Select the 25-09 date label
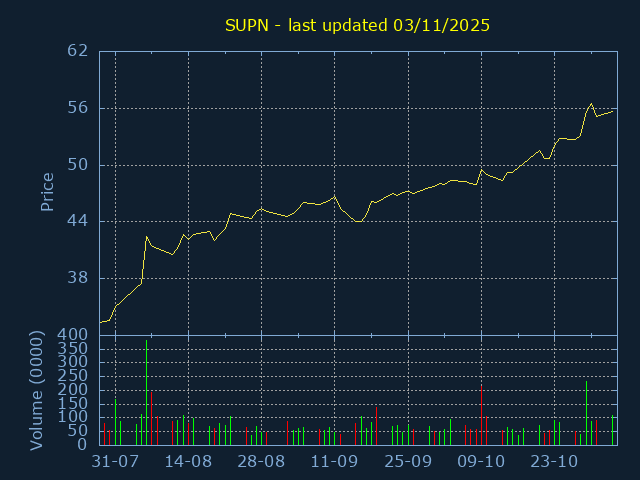Viewport: 640px width, 480px height. [x=408, y=462]
